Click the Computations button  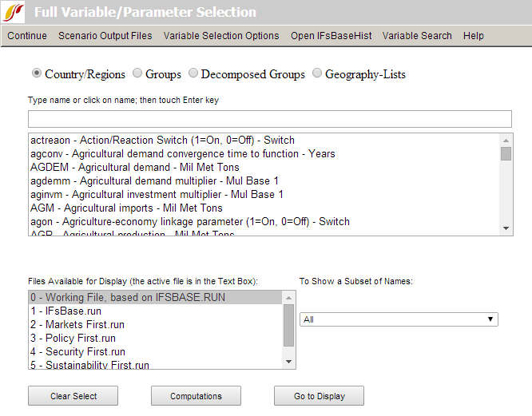[x=196, y=396]
